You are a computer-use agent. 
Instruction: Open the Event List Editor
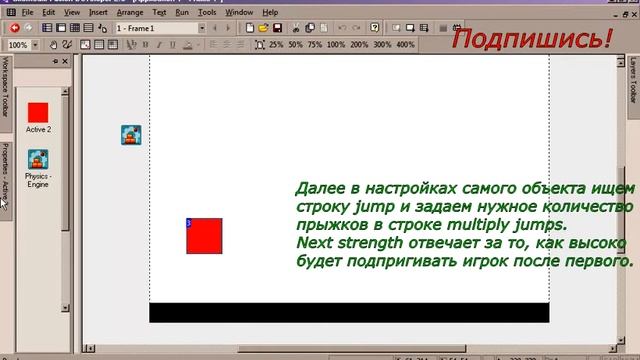point(88,28)
